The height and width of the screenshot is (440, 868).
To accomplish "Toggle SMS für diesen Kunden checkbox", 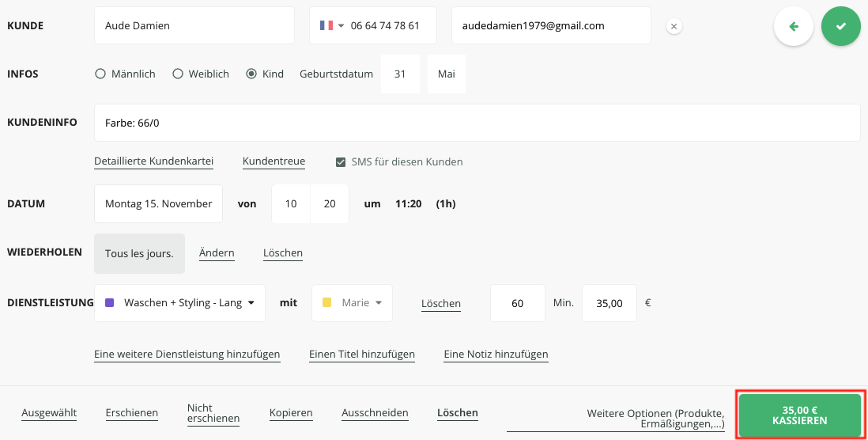I will pos(341,162).
